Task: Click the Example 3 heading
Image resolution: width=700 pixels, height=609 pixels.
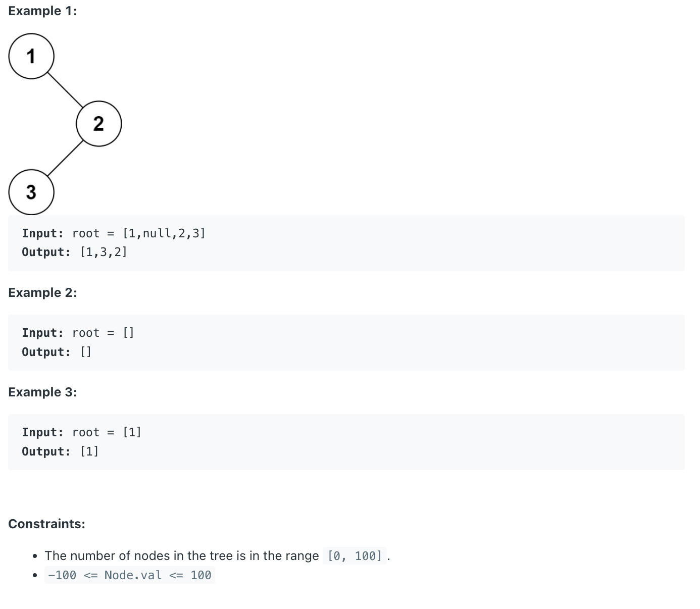Action: (x=43, y=392)
